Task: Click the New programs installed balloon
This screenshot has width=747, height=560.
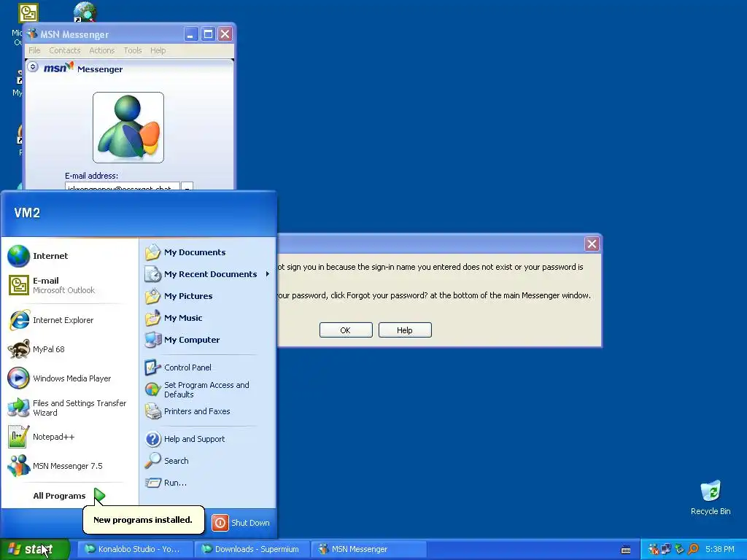Action: (x=144, y=520)
